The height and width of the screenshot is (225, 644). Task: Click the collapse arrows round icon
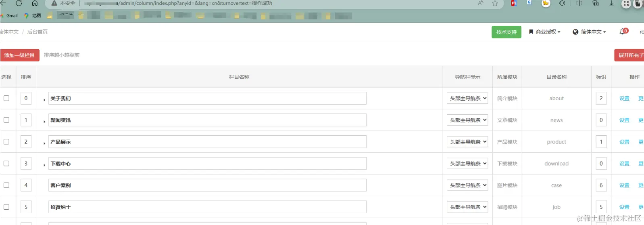tap(626, 4)
